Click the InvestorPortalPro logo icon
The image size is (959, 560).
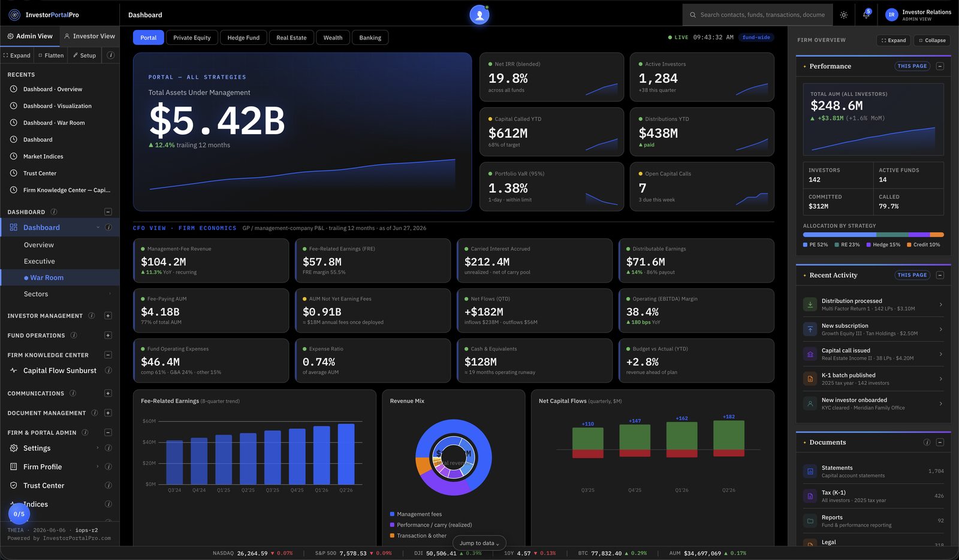tap(14, 14)
